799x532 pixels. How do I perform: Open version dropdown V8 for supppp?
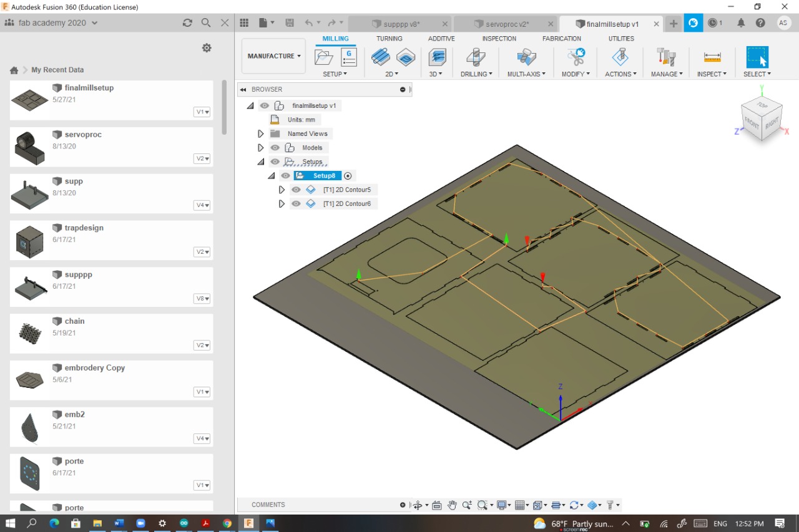click(202, 299)
